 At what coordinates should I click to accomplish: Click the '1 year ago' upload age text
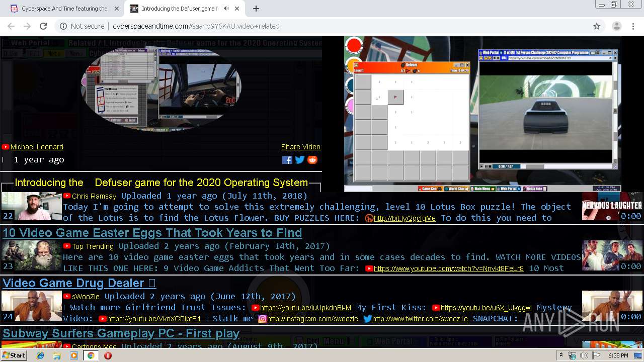coord(39,160)
